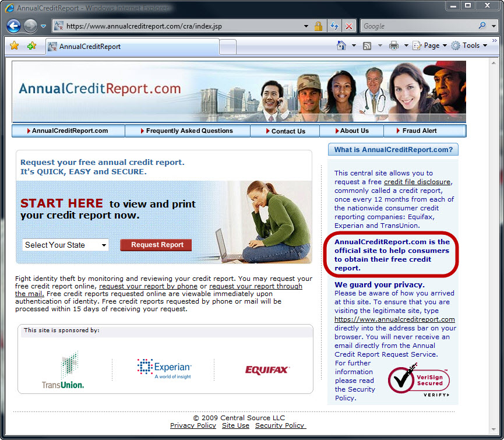Click the browser Back arrow button
Viewport: 504px width, 440px height.
tap(13, 26)
